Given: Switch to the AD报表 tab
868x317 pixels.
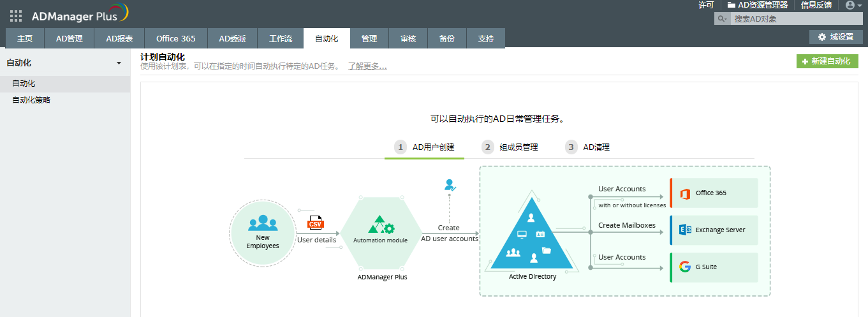Looking at the screenshot, I should (120, 38).
